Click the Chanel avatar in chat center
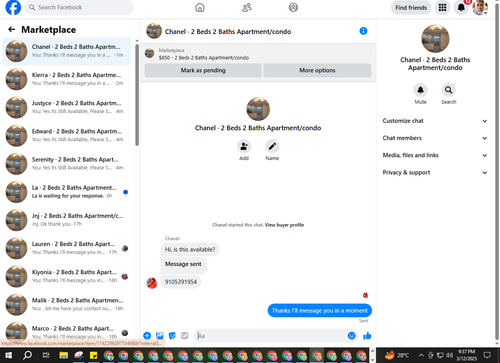Viewport: 500px width, 363px height. point(258,109)
